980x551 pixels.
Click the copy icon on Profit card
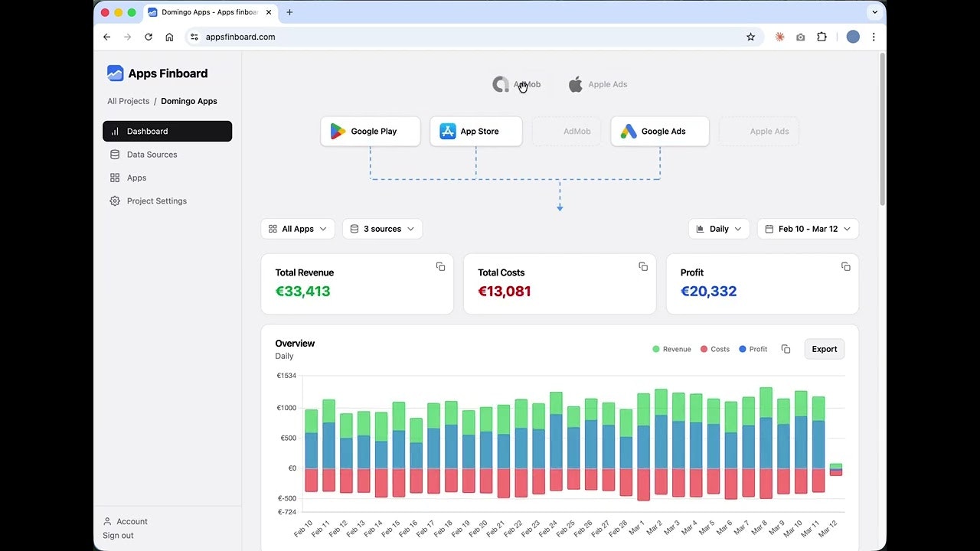pos(845,266)
